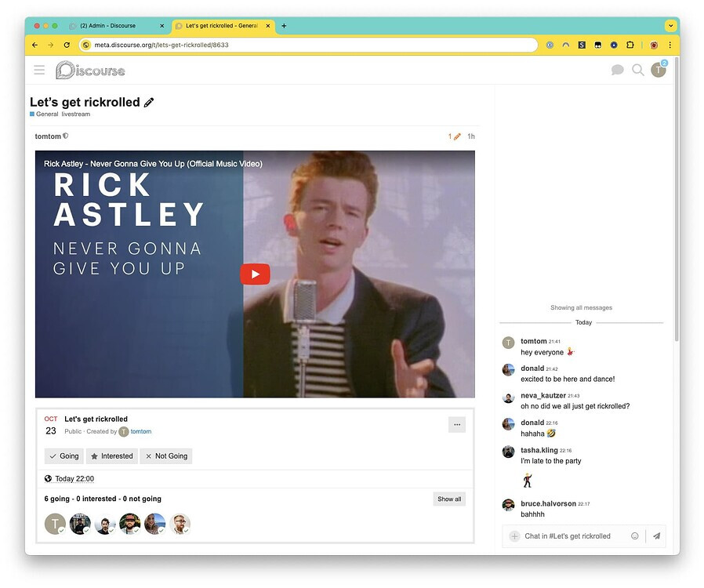Expand attendee list with Show all
The image size is (704, 588).
(449, 499)
